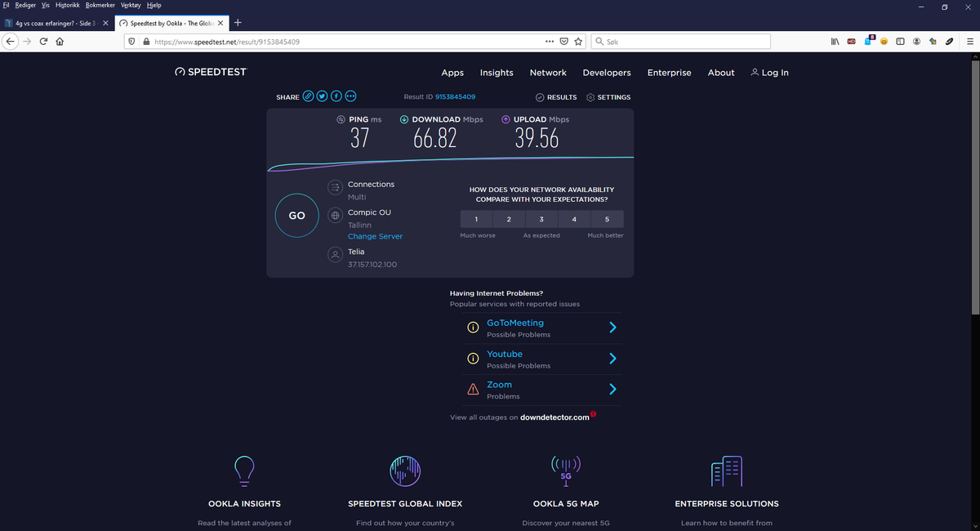Close the '4g vs coax erfaringer?' tab
The width and height of the screenshot is (980, 531).
point(105,22)
